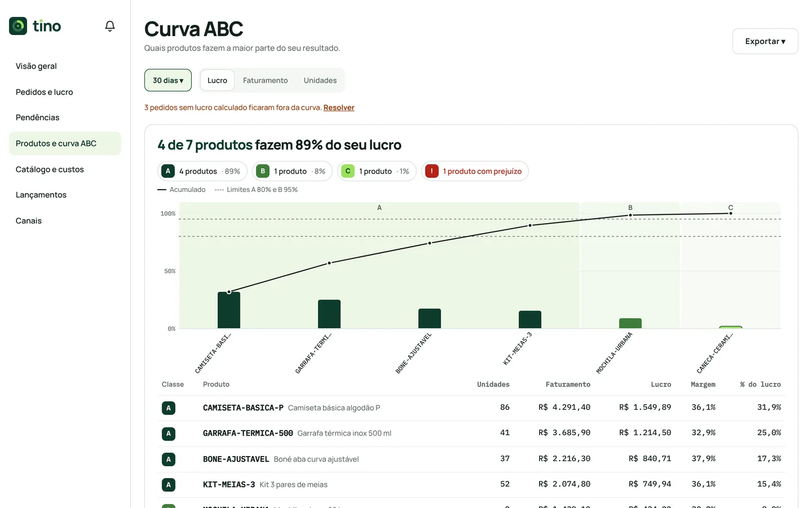Open the Exportar dropdown menu
812x508 pixels.
pyautogui.click(x=765, y=41)
